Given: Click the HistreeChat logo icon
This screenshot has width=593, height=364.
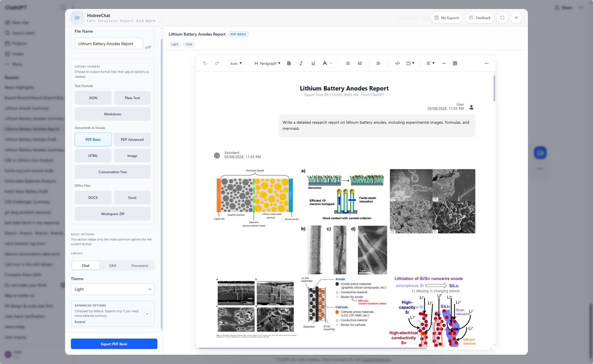Looking at the screenshot, I should pos(77,18).
